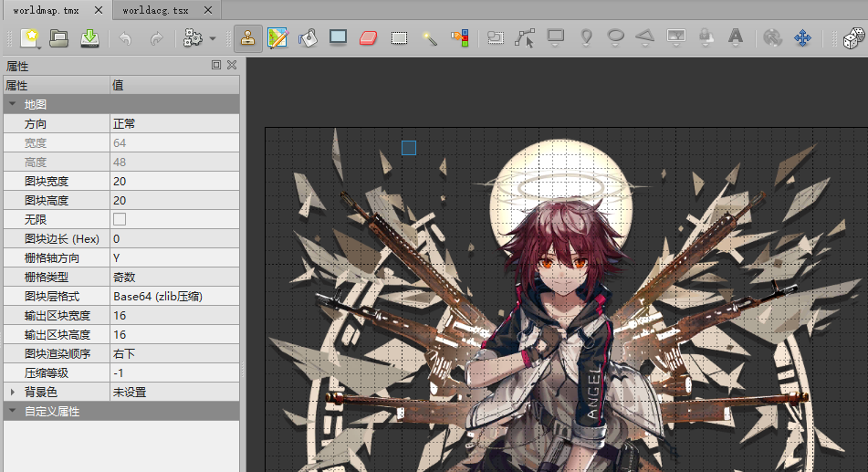Select the Insert Text tool
The width and height of the screenshot is (868, 472).
click(736, 38)
